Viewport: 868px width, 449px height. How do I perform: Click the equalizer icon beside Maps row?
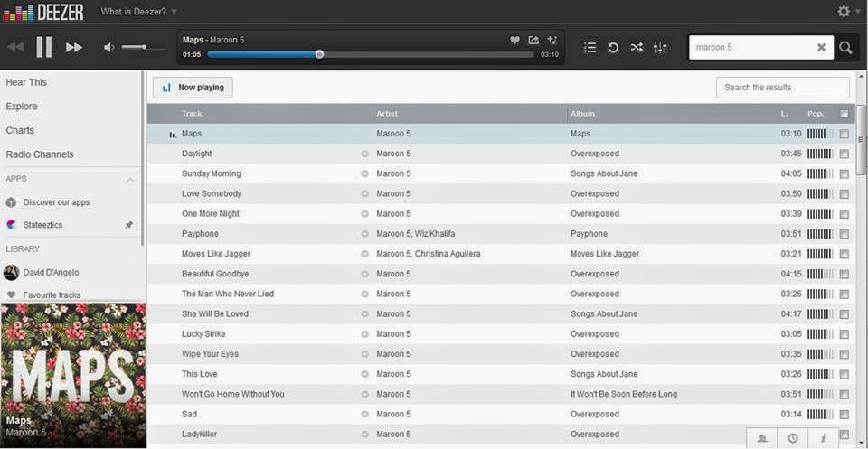173,135
